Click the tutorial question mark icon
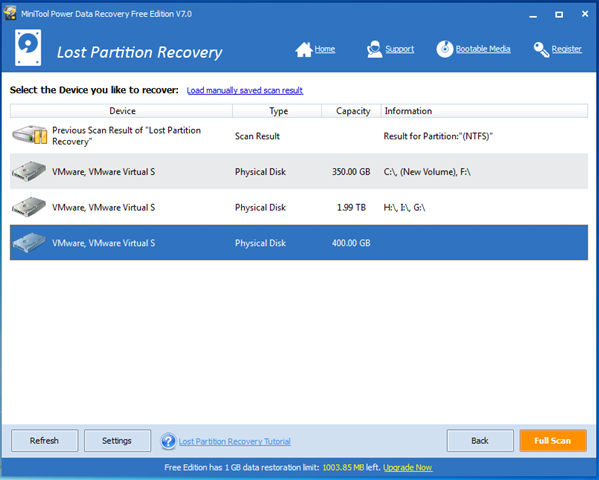This screenshot has height=480, width=599. pos(168,441)
